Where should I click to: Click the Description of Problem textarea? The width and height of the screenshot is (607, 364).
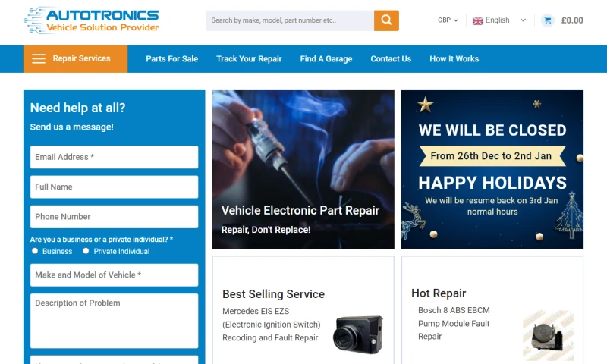coord(115,321)
